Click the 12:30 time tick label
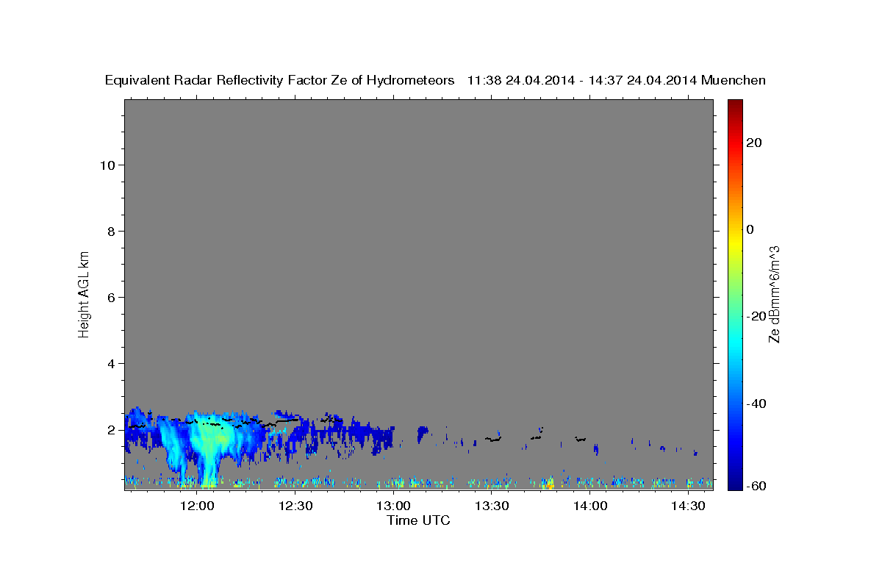This screenshot has height=588, width=882. [x=295, y=506]
